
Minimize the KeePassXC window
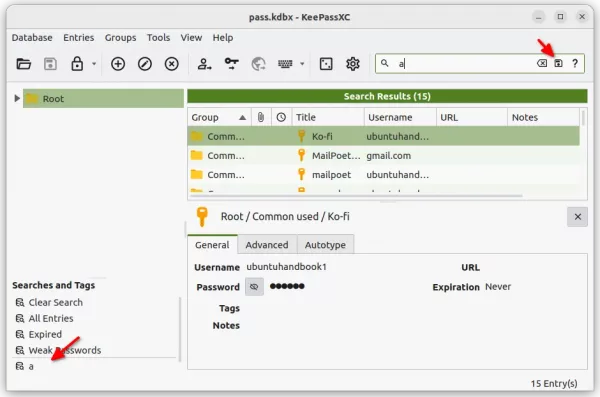click(x=538, y=17)
